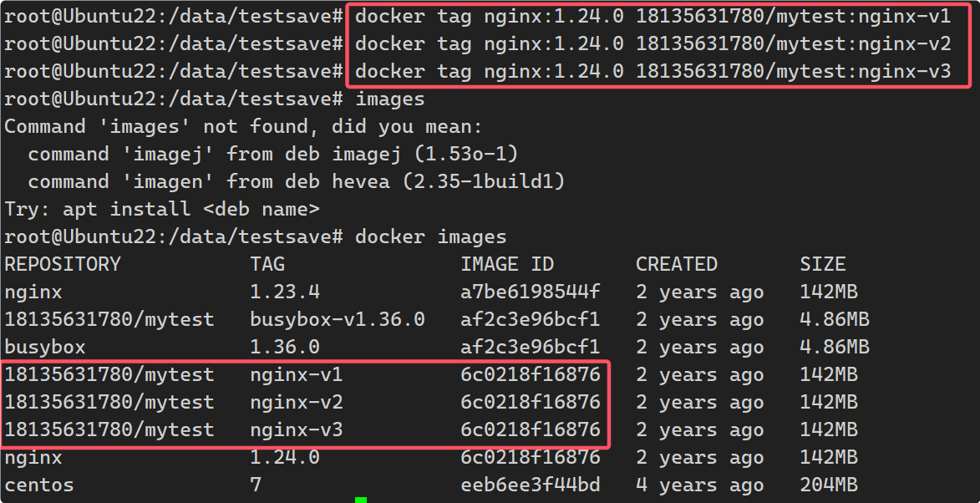
Task: Click the 4.86MB size in the busybox-v1.36.0 row
Action: 835,319
